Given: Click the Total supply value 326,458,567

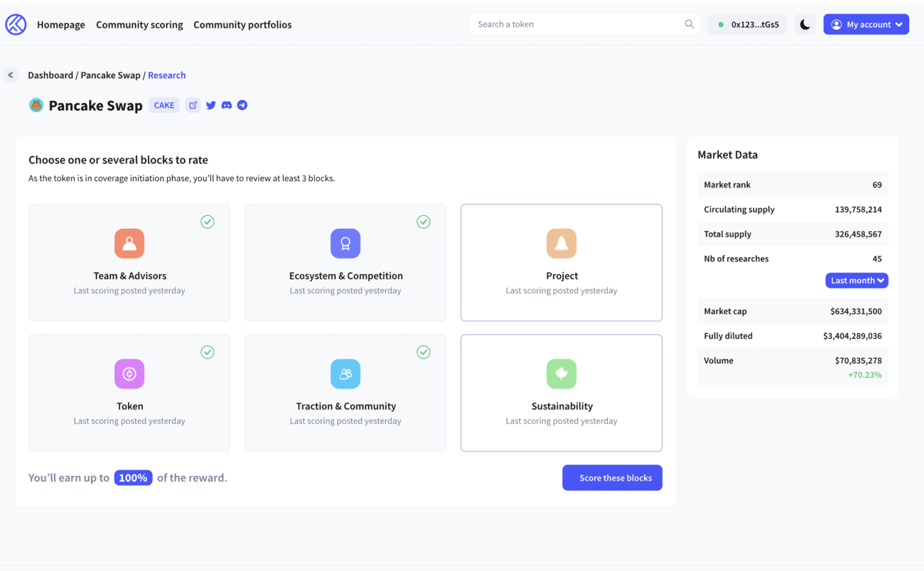Looking at the screenshot, I should pyautogui.click(x=858, y=234).
